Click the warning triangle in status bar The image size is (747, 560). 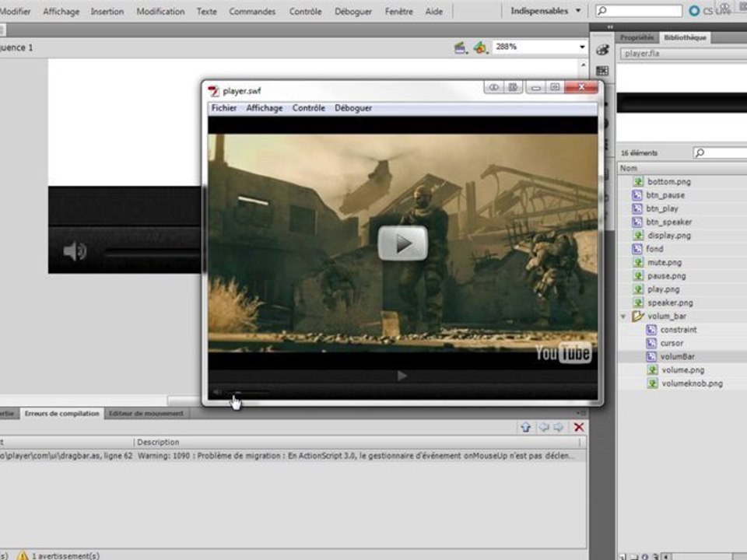click(x=23, y=555)
